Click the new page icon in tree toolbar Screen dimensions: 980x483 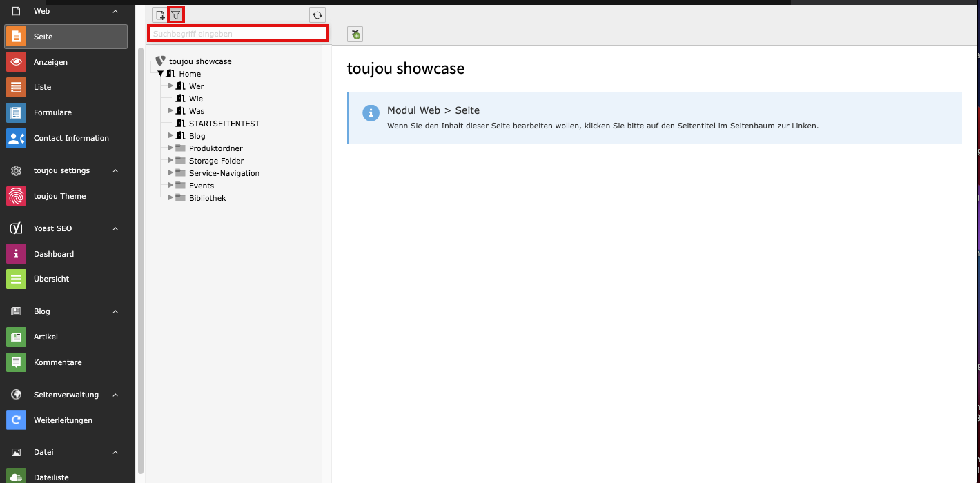click(x=159, y=15)
